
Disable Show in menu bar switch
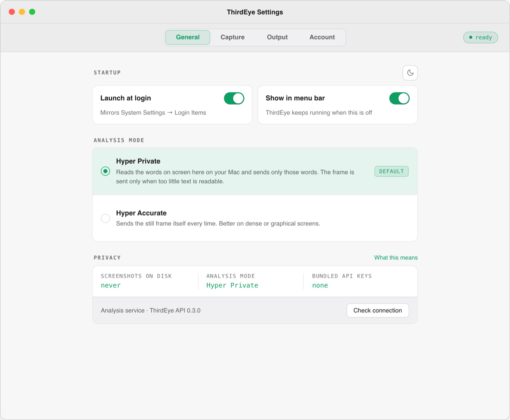(399, 98)
